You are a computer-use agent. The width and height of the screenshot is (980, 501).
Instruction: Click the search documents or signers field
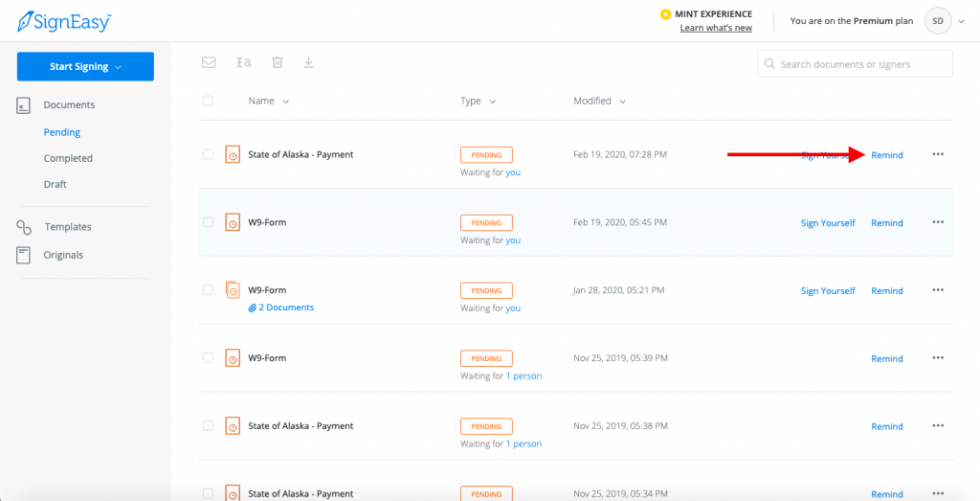coord(855,64)
